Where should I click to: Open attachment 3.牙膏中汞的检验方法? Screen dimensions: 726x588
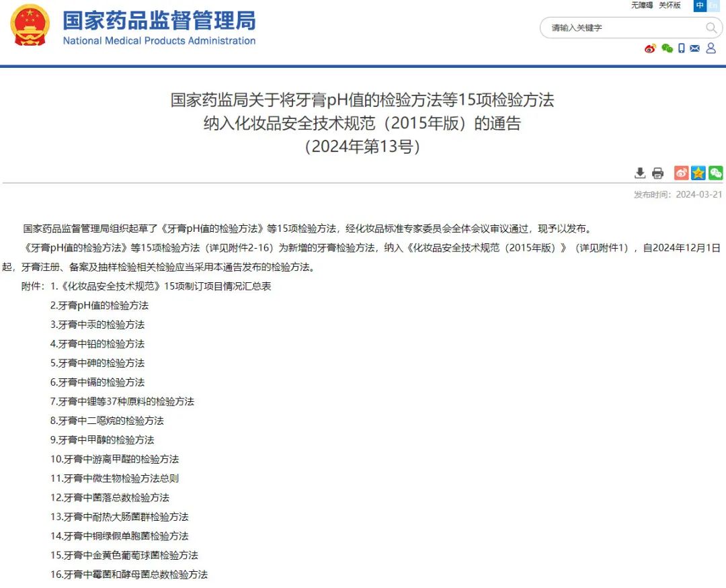(97, 325)
